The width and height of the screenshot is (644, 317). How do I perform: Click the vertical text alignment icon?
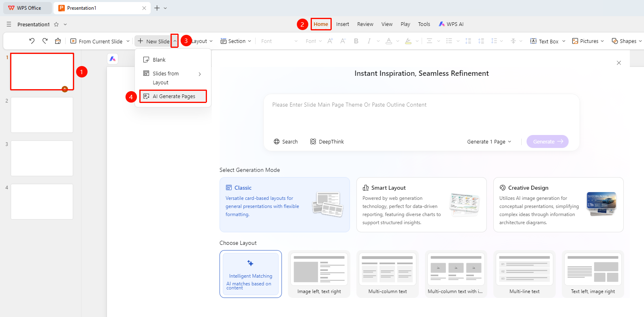[x=513, y=41]
